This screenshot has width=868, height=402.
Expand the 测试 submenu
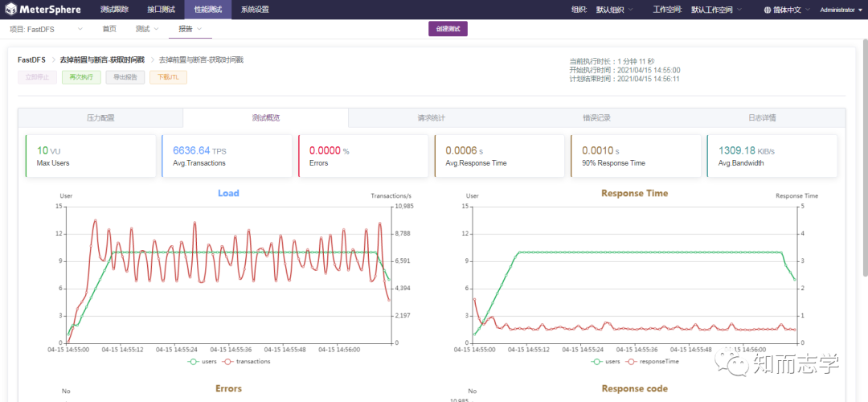tap(147, 30)
